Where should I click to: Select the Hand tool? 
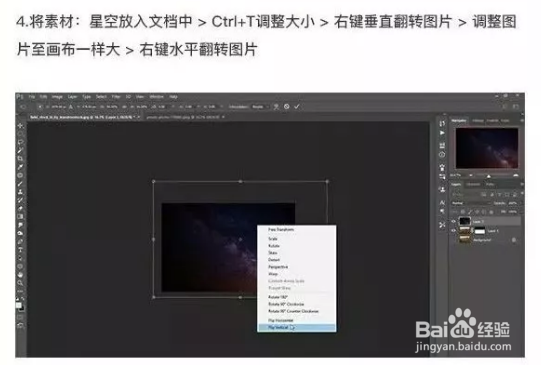coord(20,275)
